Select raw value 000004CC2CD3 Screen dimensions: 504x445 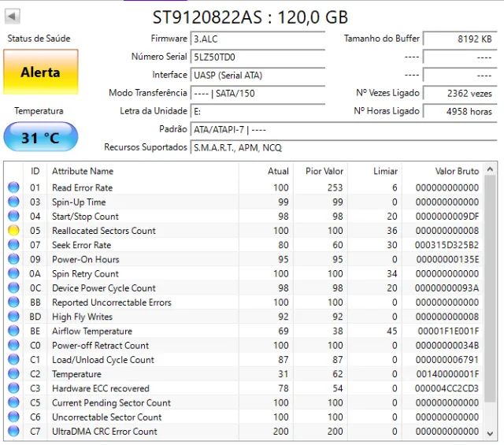click(x=447, y=388)
